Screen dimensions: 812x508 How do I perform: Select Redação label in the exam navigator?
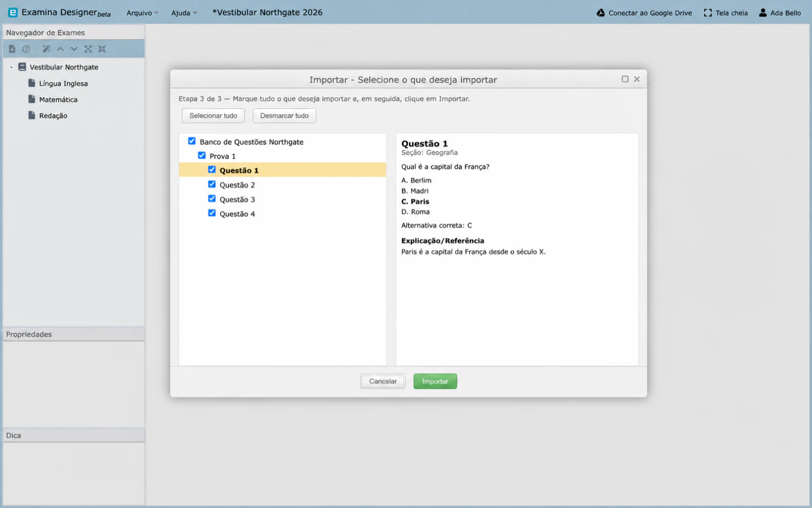[53, 116]
